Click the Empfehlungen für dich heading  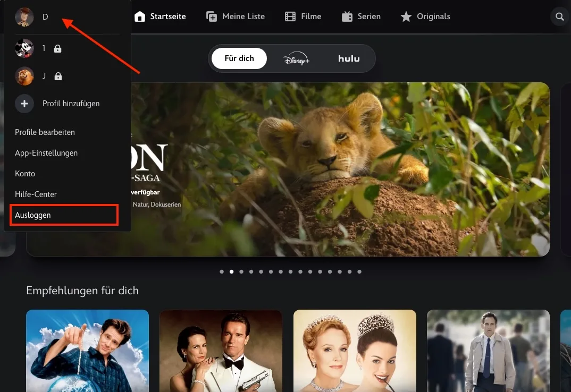pos(82,291)
